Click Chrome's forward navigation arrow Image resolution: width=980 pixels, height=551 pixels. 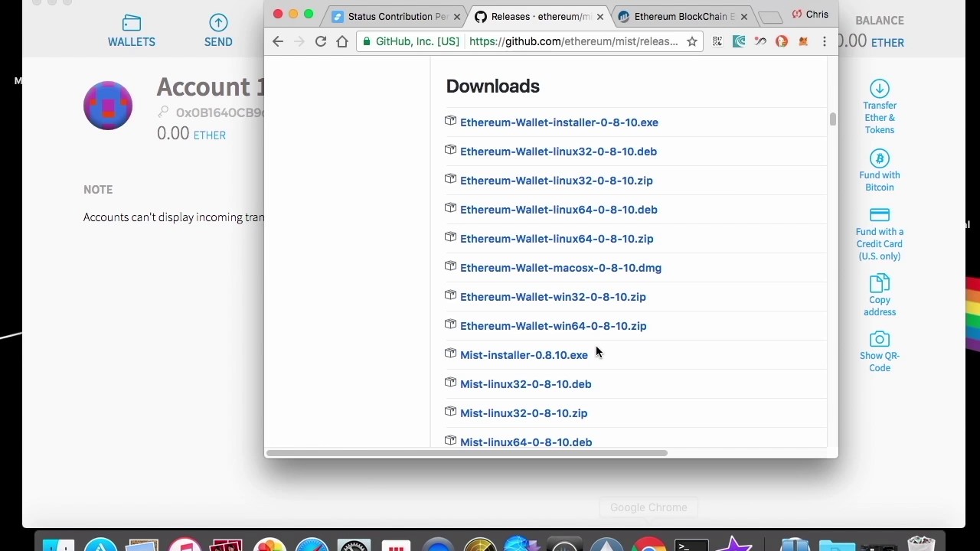click(x=299, y=42)
